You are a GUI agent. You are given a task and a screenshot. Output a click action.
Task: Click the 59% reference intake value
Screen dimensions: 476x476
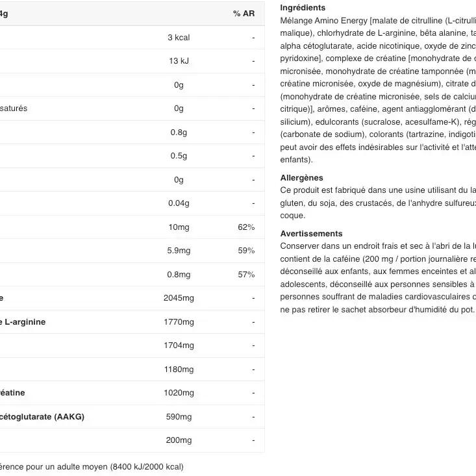tap(246, 251)
